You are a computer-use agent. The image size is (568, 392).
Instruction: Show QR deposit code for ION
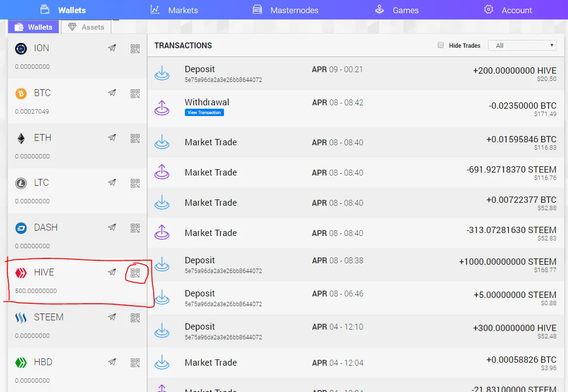coord(135,48)
